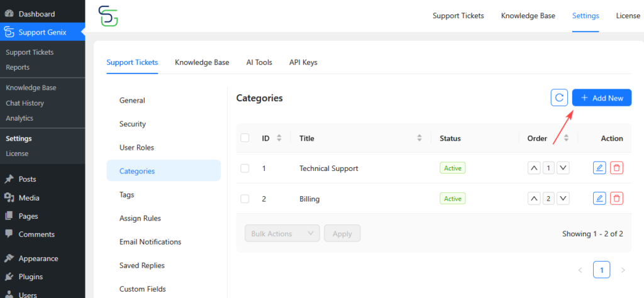Open Chat History in WordPress sidebar
The image size is (644, 298).
25,103
